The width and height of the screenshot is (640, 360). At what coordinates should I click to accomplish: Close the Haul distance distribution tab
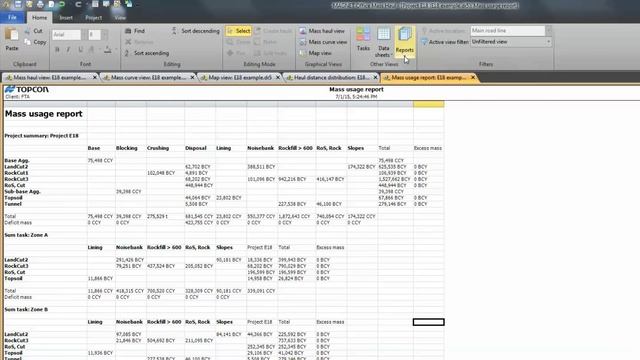pyautogui.click(x=376, y=77)
